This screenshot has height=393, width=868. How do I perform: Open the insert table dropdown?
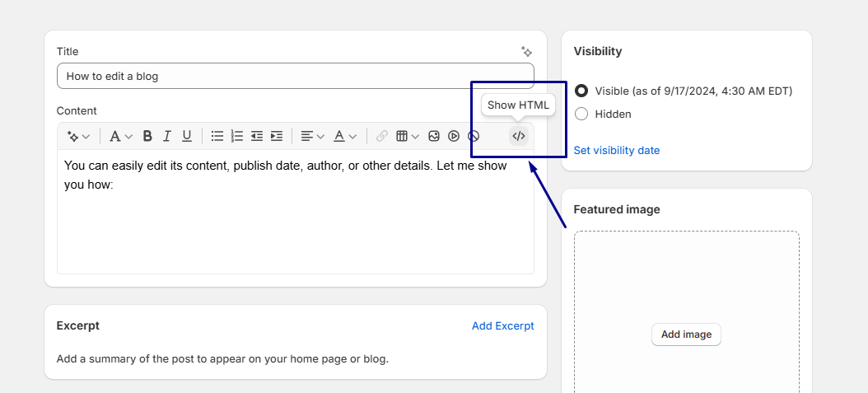click(x=408, y=136)
